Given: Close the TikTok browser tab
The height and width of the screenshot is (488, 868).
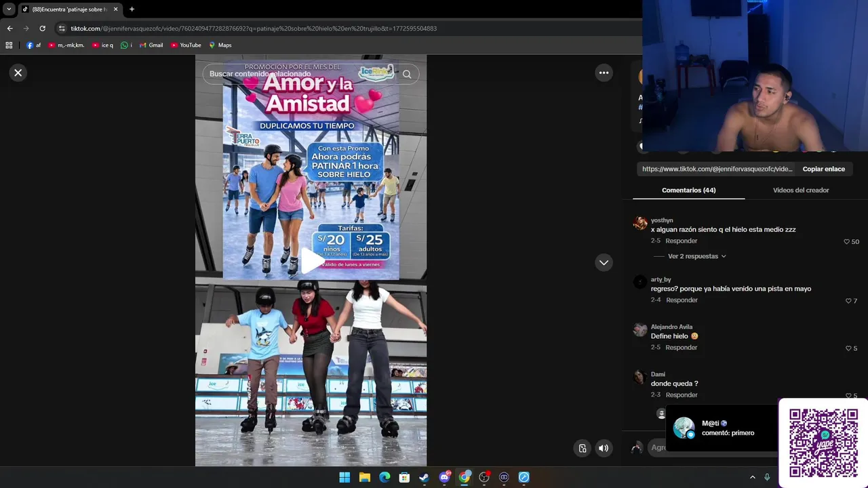Looking at the screenshot, I should pos(115,9).
